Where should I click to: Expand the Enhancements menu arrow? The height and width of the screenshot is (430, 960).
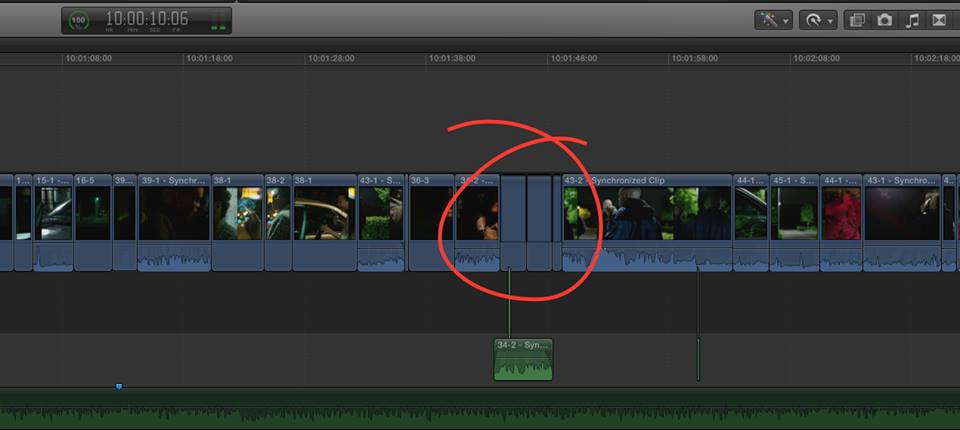pyautogui.click(x=785, y=21)
